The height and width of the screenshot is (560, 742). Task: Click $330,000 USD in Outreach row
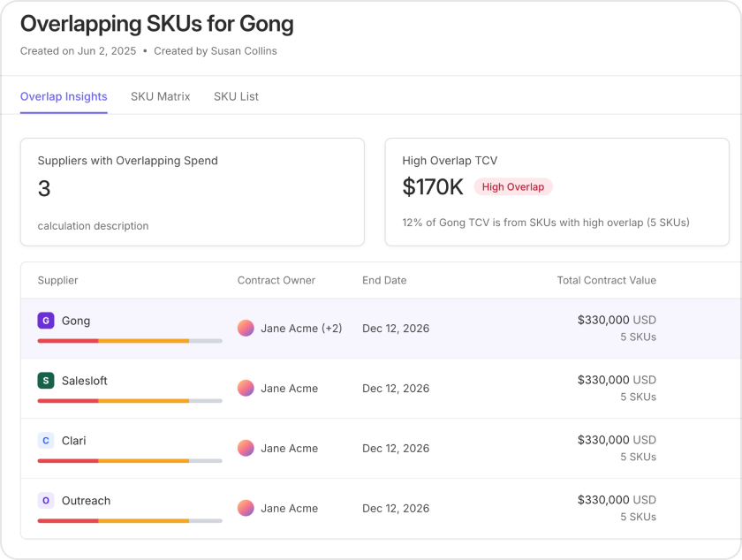pos(617,500)
